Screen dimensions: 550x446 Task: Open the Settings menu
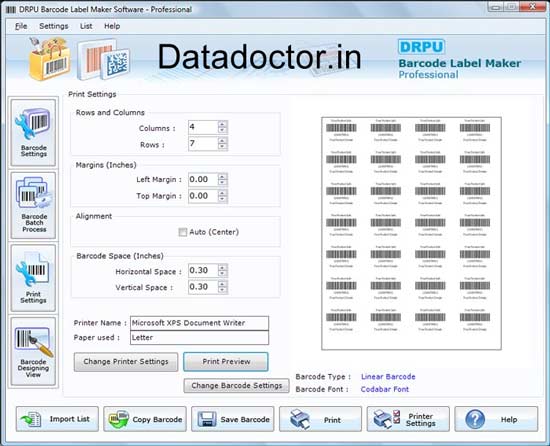[54, 26]
